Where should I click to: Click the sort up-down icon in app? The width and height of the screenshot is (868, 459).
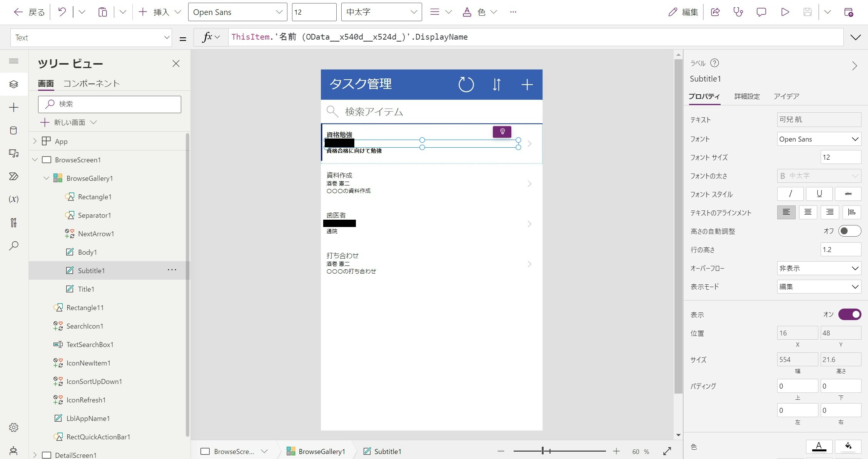coord(497,85)
